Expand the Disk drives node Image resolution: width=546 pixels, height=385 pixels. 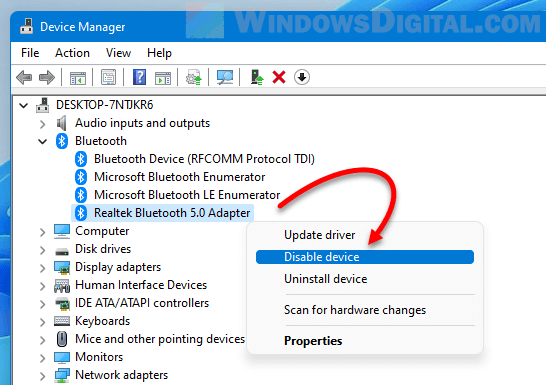pos(42,250)
